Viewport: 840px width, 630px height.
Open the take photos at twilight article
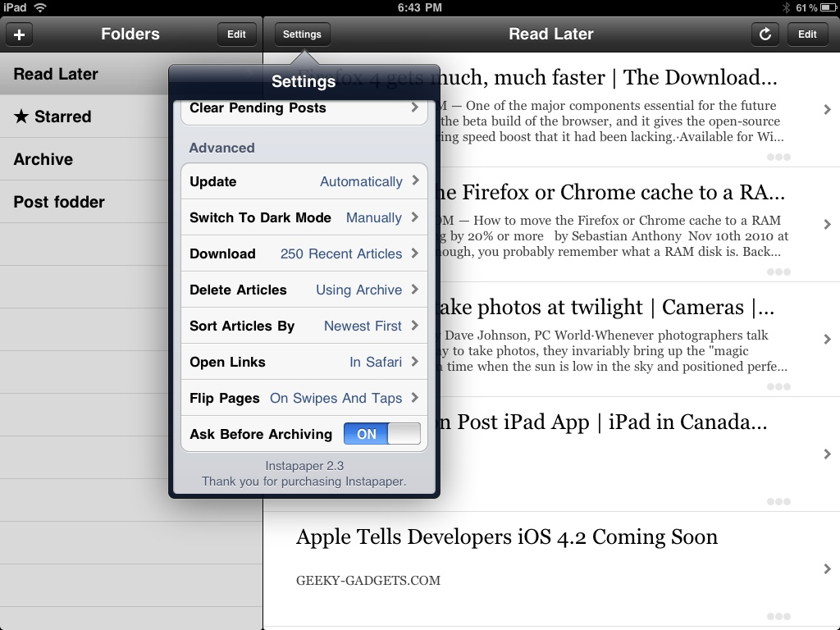pyautogui.click(x=640, y=340)
